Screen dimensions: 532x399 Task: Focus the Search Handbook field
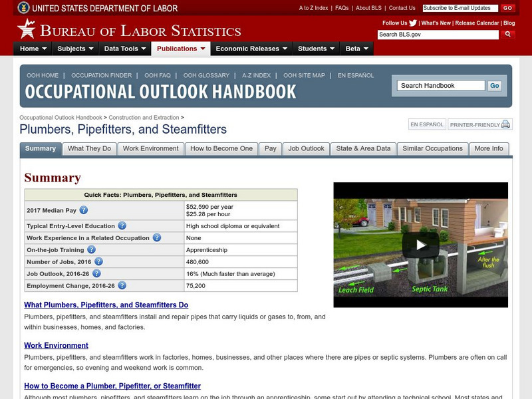tap(441, 86)
